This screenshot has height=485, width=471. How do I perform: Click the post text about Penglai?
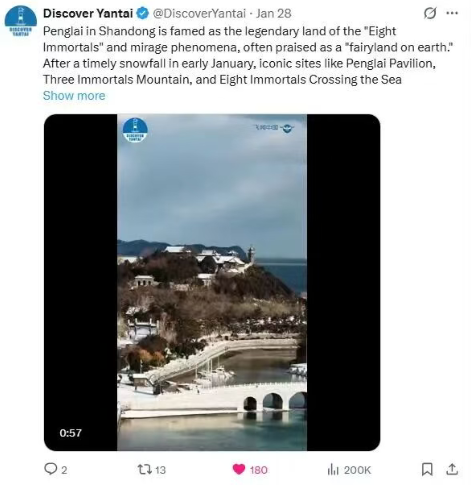[249, 55]
